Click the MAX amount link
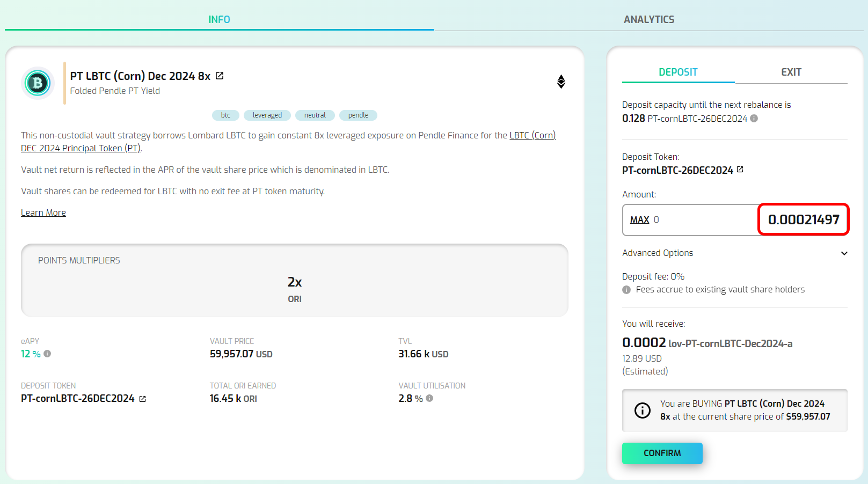Screen dimensions: 868x484 coord(639,219)
